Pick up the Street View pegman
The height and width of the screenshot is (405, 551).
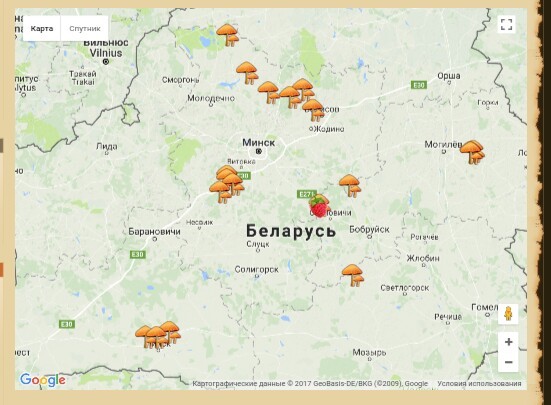click(508, 314)
